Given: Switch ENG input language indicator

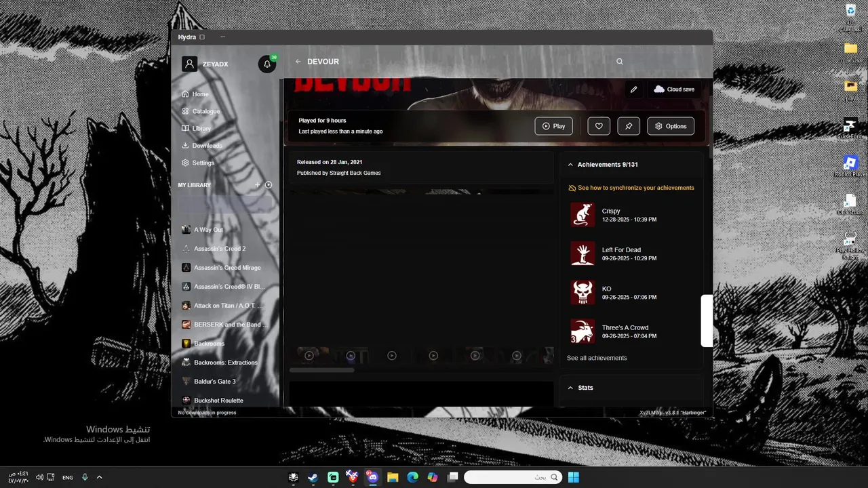Looking at the screenshot, I should pos(68,477).
